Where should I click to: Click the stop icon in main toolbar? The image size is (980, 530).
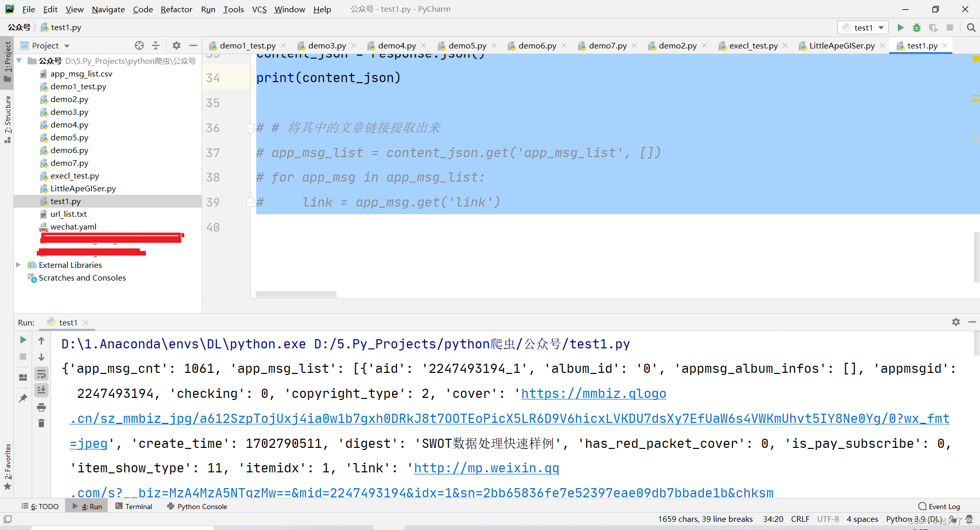pyautogui.click(x=950, y=28)
